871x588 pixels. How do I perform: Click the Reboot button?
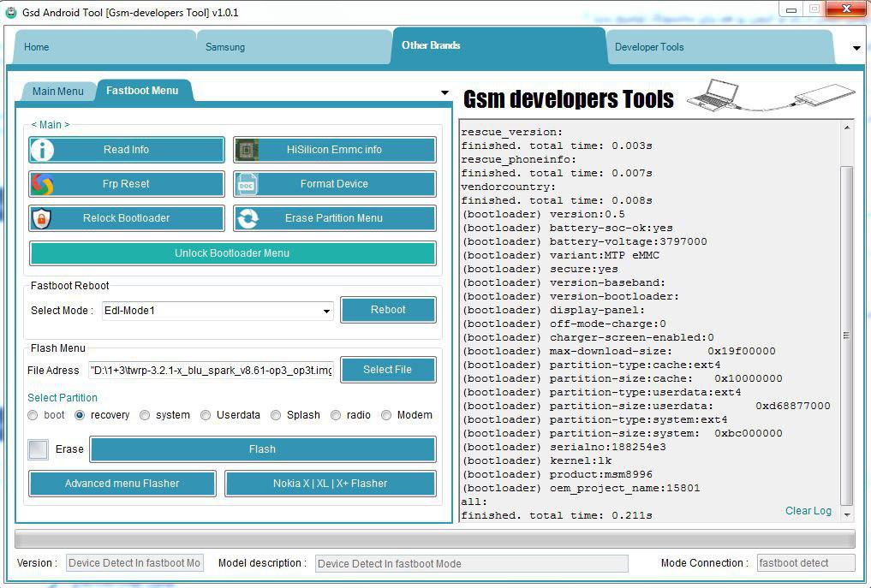(x=388, y=310)
